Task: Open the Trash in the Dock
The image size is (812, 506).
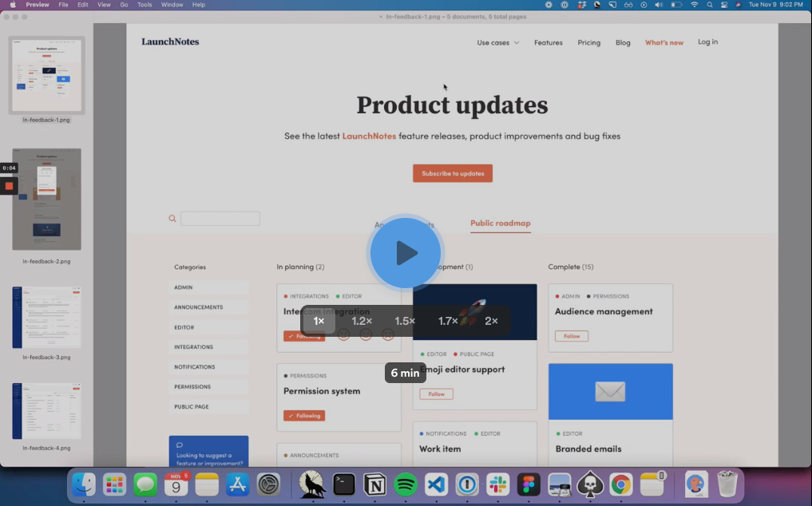Action: click(x=727, y=484)
